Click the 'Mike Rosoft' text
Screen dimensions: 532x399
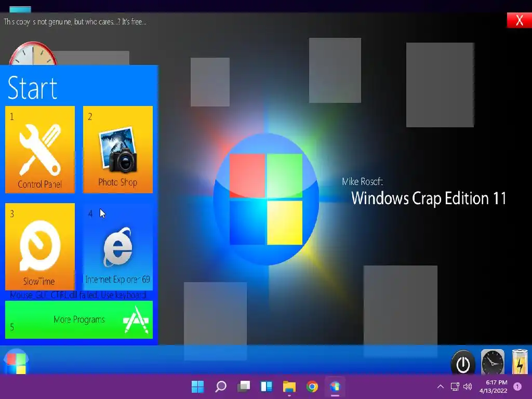pos(363,182)
